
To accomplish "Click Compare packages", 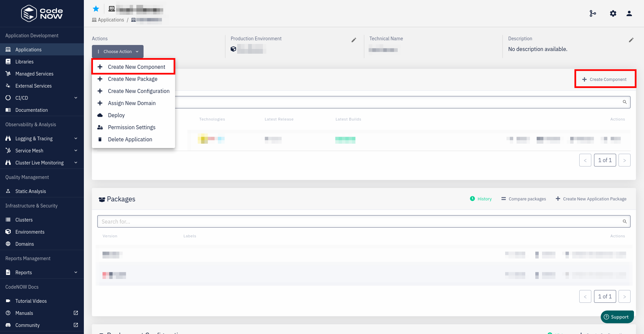I will click(524, 199).
